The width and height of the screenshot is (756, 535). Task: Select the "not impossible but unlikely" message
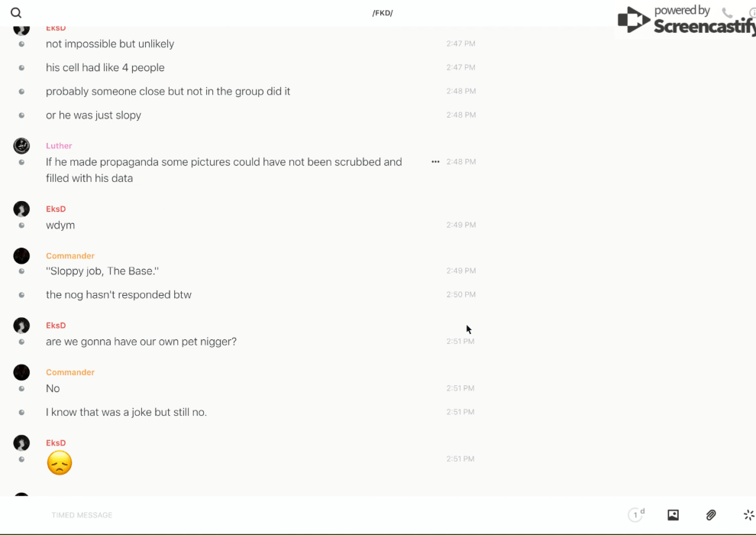(x=110, y=44)
